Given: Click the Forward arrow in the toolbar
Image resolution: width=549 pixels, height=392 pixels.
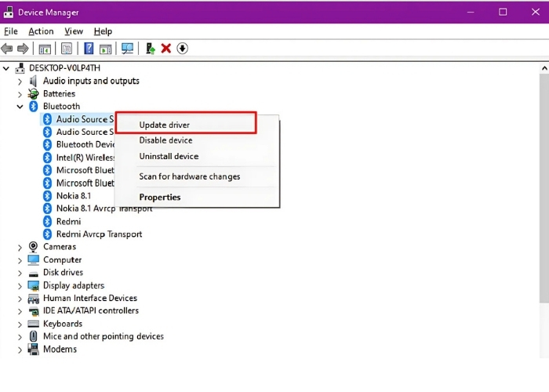Looking at the screenshot, I should (23, 49).
